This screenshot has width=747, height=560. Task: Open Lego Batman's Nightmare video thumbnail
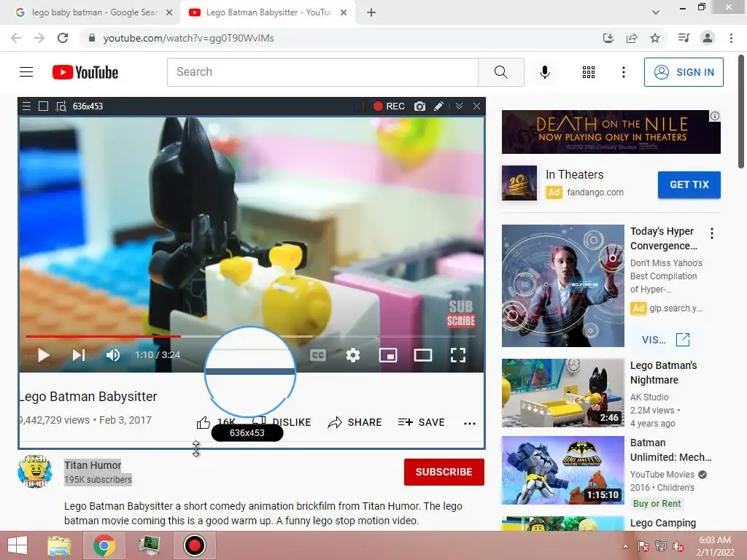562,393
